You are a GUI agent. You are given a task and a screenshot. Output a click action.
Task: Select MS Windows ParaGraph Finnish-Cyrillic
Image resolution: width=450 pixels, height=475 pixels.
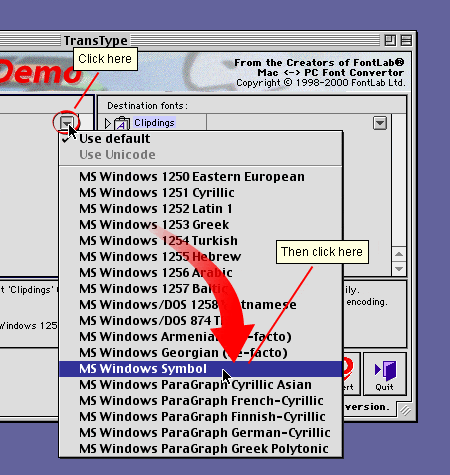(201, 417)
